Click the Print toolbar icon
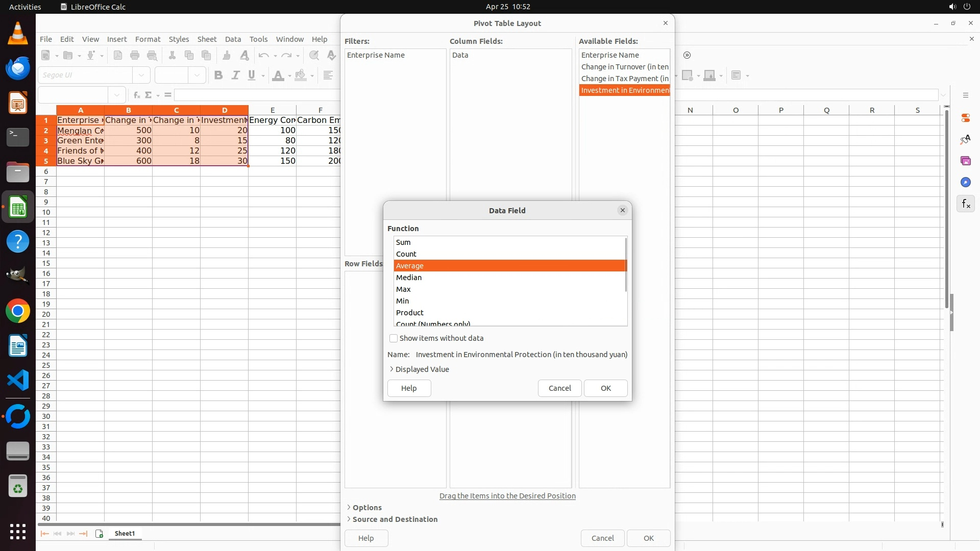The height and width of the screenshot is (551, 980). (135, 56)
